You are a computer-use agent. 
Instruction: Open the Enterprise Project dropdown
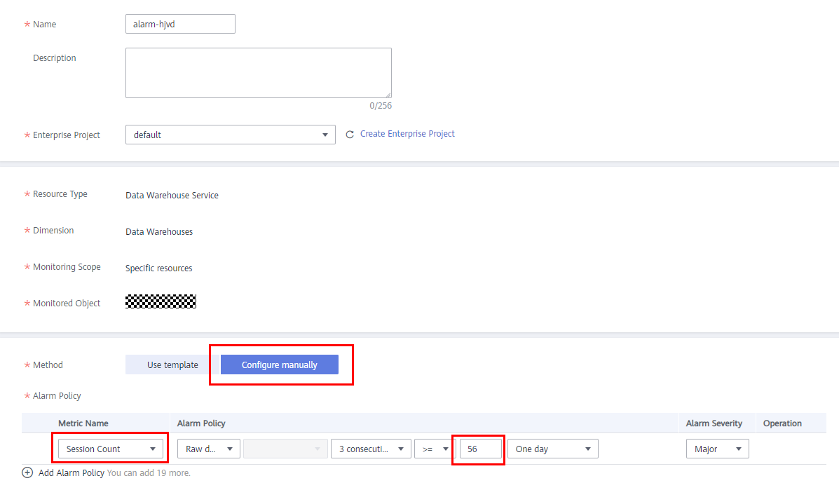pyautogui.click(x=230, y=135)
